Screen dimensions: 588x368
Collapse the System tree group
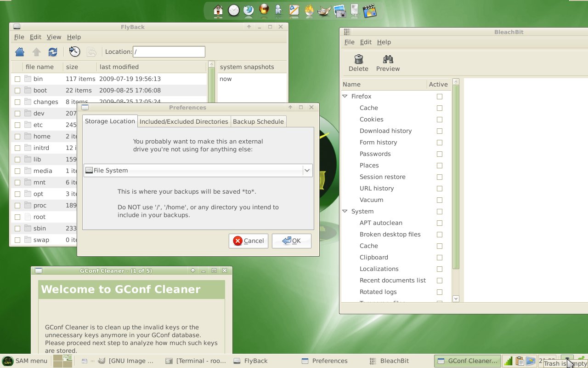[x=345, y=211]
